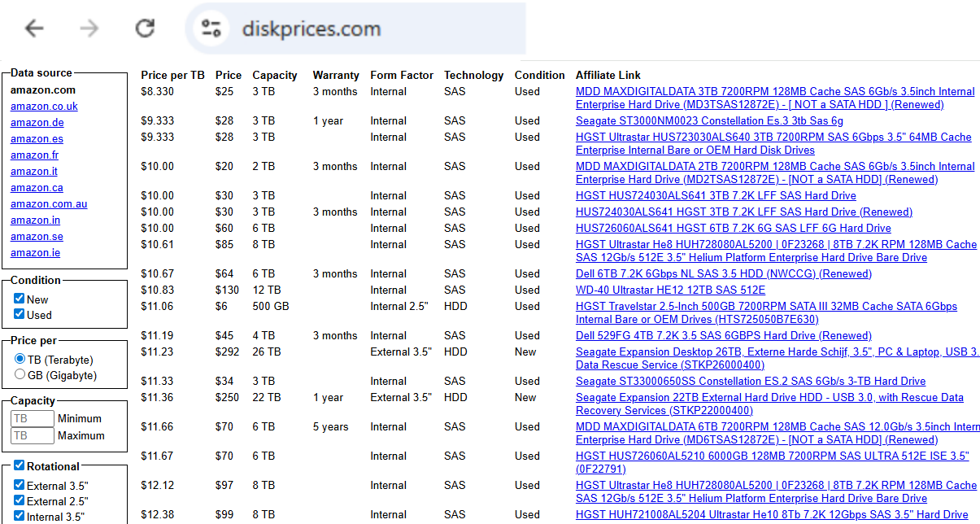Open site information icon in address bar
This screenshot has height=524, width=980.
(x=211, y=28)
